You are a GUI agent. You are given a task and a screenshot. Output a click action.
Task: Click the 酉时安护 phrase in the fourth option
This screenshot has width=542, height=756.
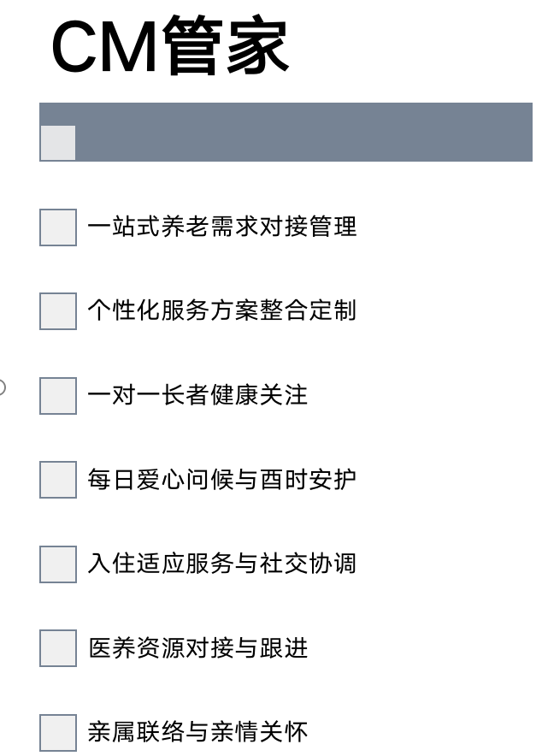pos(309,479)
